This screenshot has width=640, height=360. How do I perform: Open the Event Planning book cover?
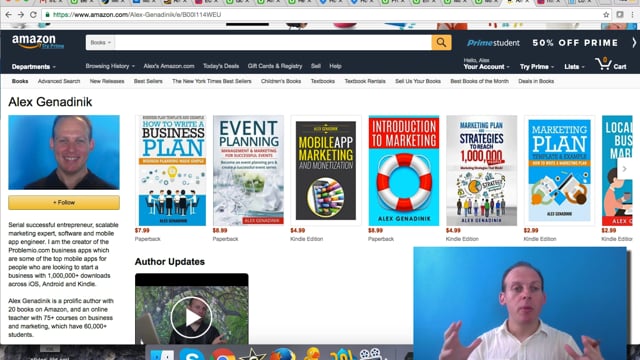[248, 170]
